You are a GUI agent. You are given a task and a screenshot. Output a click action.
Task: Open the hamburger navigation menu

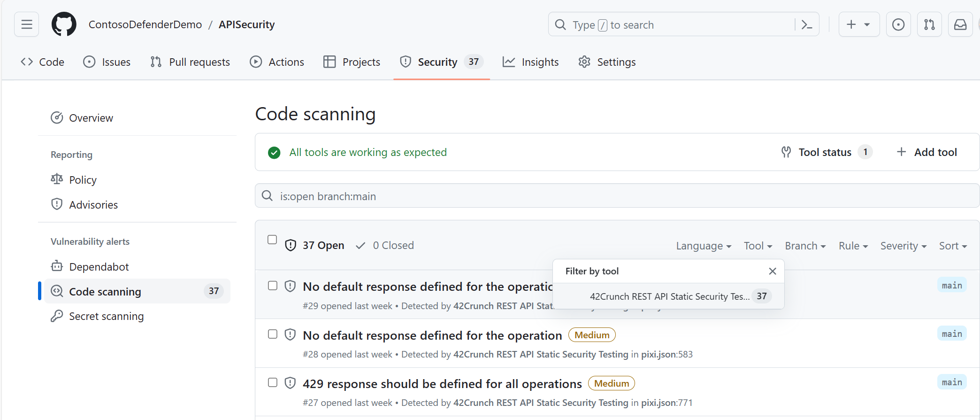pos(27,24)
